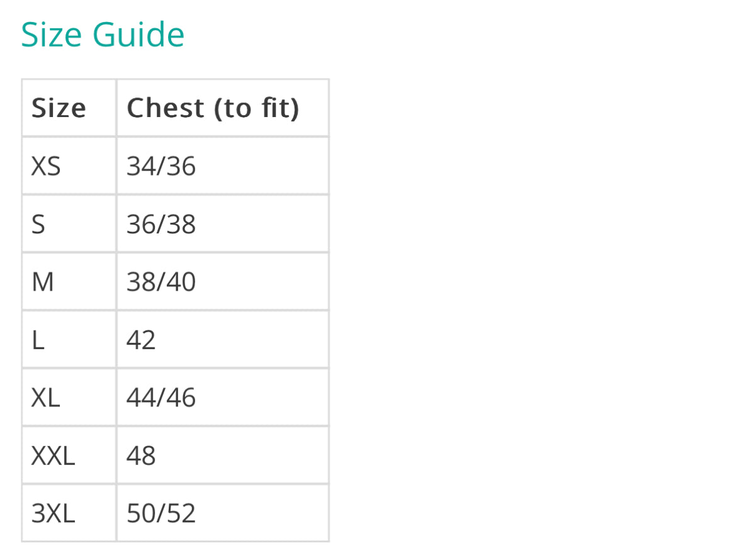Click the '52' in the 3XL chest value

pos(183,513)
